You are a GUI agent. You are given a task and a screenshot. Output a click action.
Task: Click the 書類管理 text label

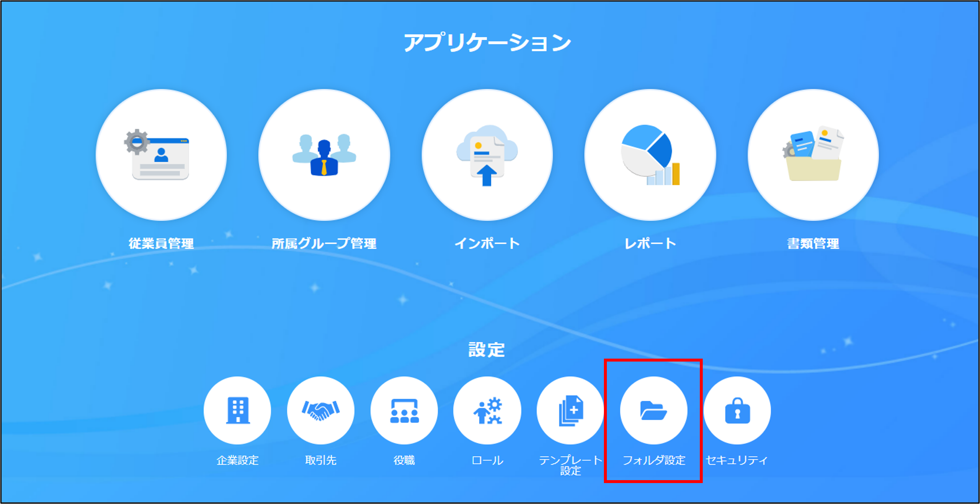[x=813, y=243]
